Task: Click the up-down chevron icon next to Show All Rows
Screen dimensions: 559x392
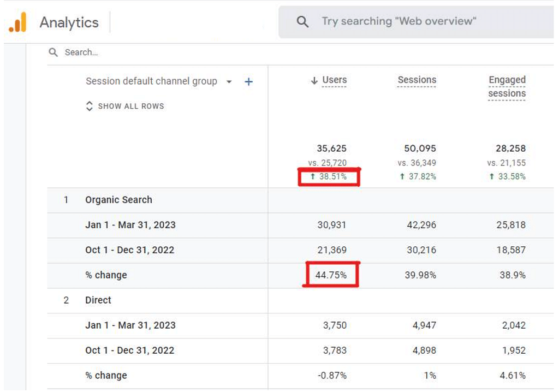Action: [90, 106]
